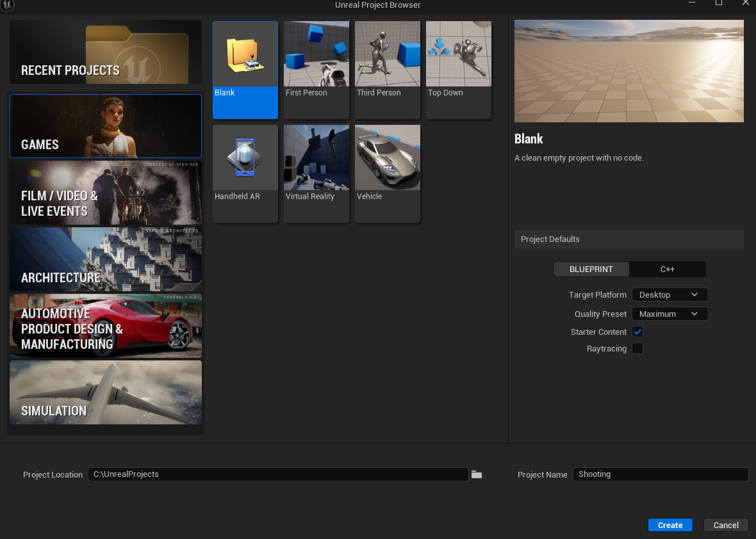This screenshot has height=539, width=756.
Task: Pick the Vehicle template
Action: tap(388, 174)
